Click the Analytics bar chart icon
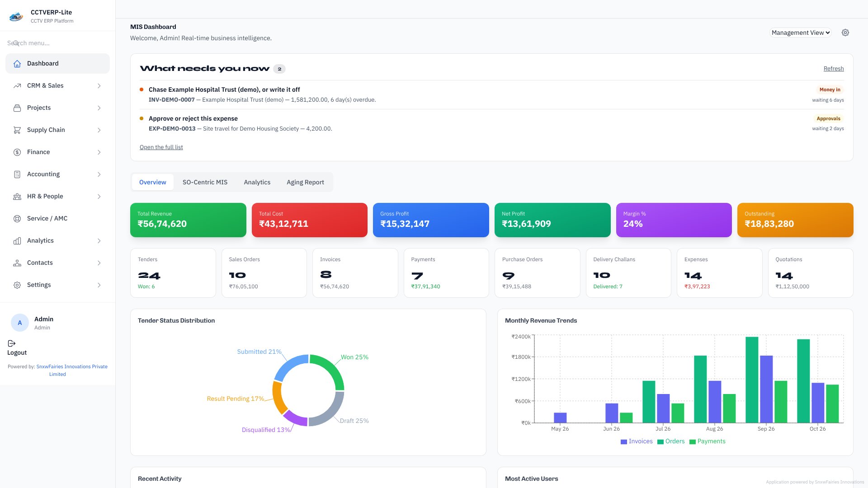Image resolution: width=868 pixels, height=488 pixels. click(17, 241)
